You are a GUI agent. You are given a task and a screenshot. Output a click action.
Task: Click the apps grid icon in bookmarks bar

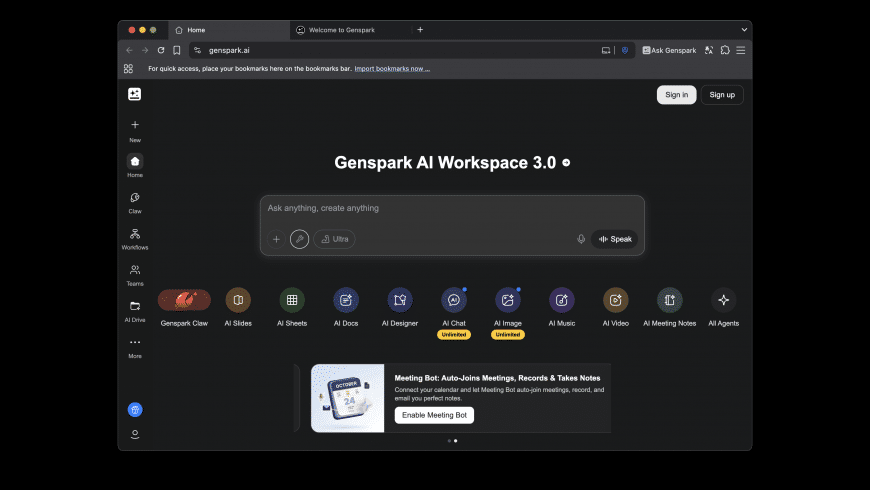point(128,68)
